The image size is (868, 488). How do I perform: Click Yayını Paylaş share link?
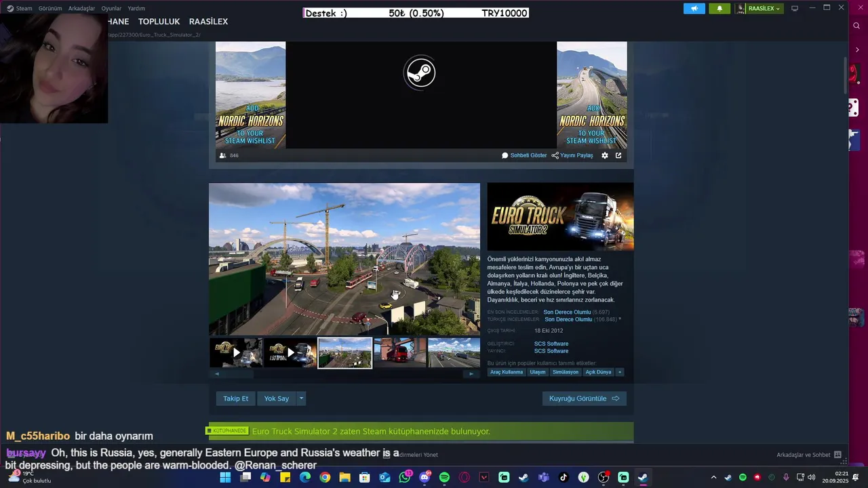coord(572,155)
